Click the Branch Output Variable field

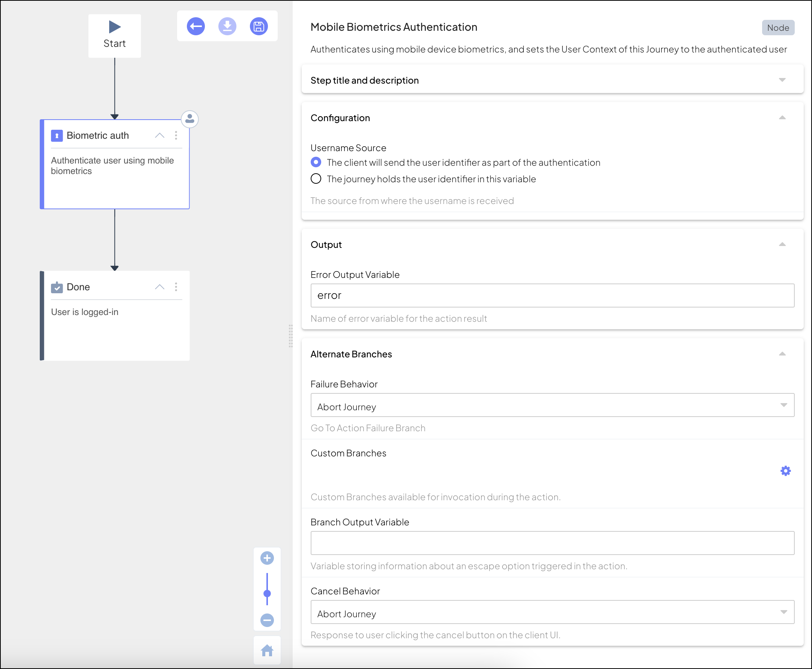click(552, 543)
